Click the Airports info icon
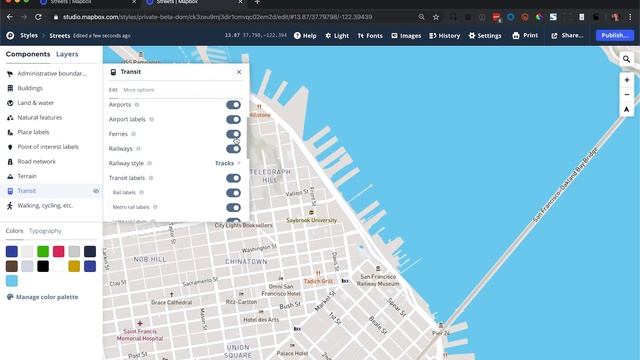Image resolution: width=640 pixels, height=360 pixels. pyautogui.click(x=137, y=105)
